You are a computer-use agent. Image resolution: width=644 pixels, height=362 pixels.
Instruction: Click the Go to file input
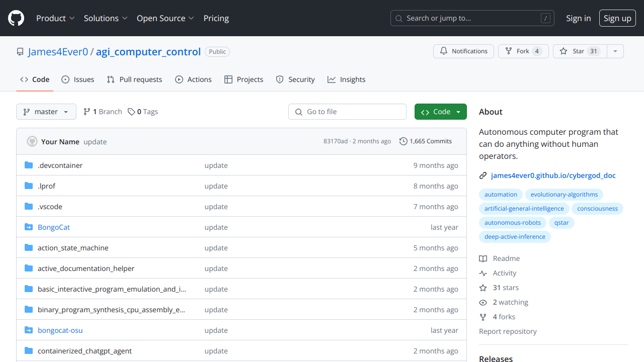tap(347, 112)
